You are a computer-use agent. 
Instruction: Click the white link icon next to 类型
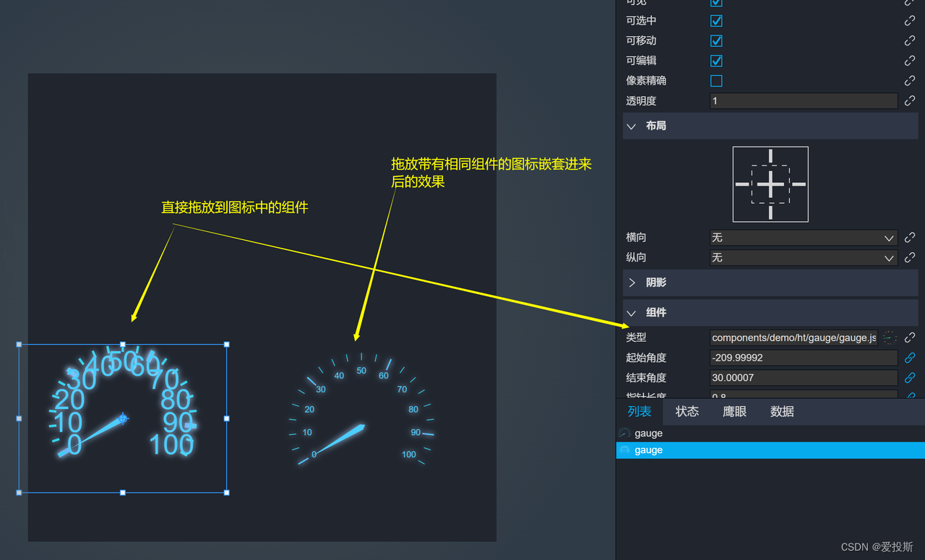pos(909,337)
